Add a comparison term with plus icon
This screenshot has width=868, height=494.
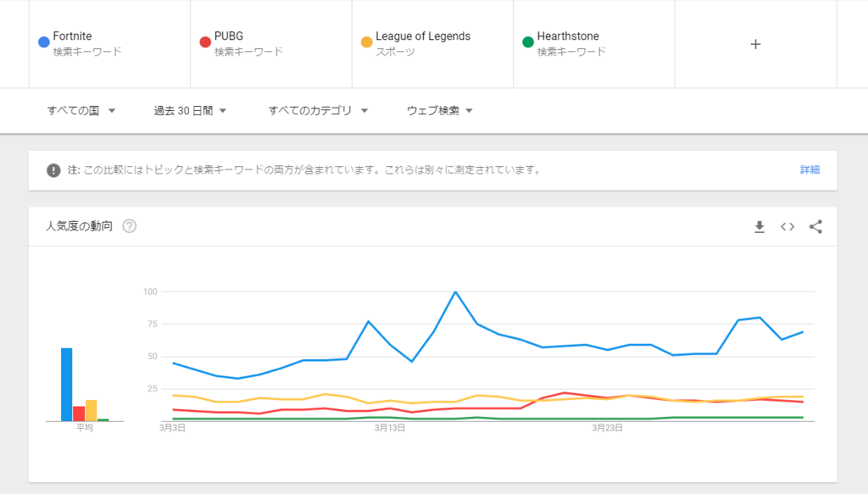tap(755, 44)
